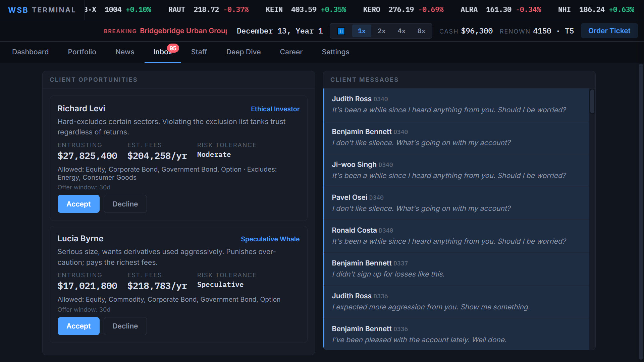Open Judith Ross D340 message

click(456, 105)
